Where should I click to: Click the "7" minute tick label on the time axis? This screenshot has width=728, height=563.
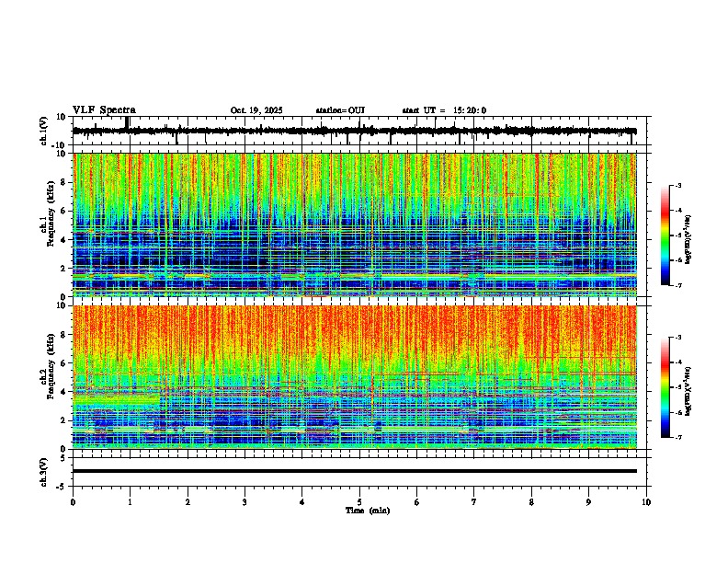[x=474, y=502]
